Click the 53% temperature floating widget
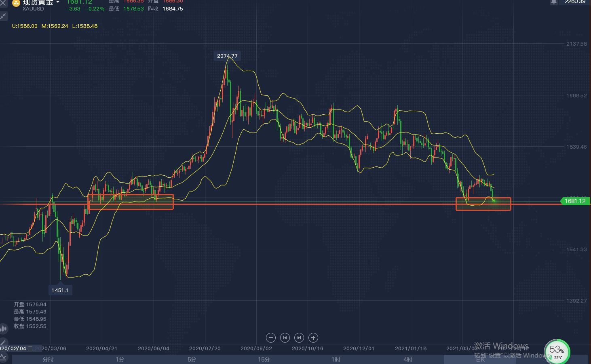This screenshot has width=591, height=364. tap(557, 351)
